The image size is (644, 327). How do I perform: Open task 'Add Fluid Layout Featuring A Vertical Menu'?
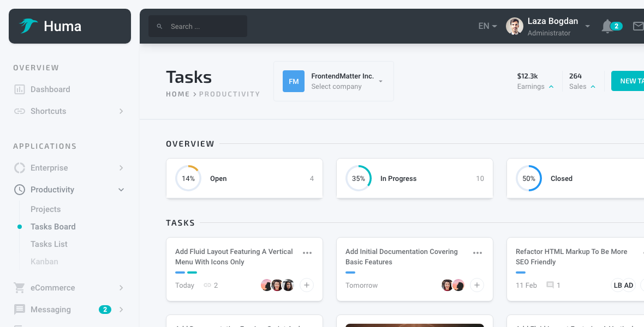[234, 257]
